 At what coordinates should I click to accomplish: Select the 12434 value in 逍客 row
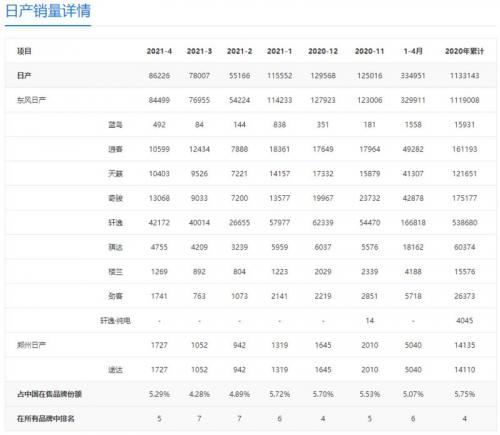[x=199, y=149]
